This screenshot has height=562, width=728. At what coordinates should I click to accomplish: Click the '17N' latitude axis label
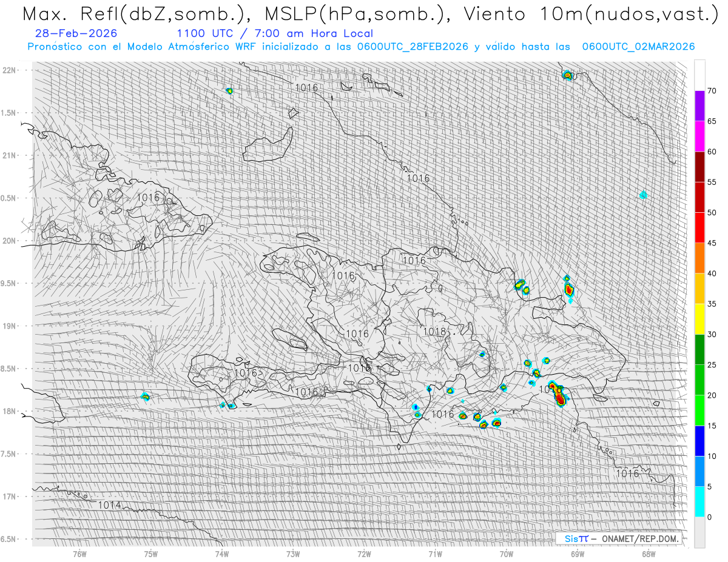9,497
